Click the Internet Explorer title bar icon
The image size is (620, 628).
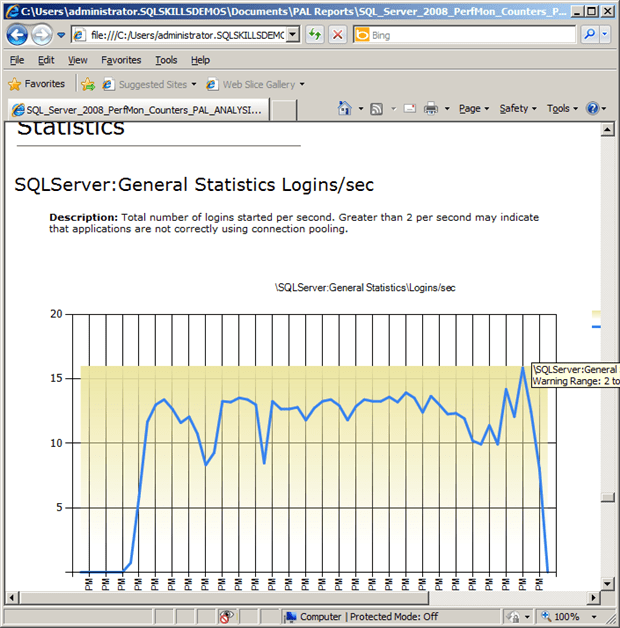point(12,11)
